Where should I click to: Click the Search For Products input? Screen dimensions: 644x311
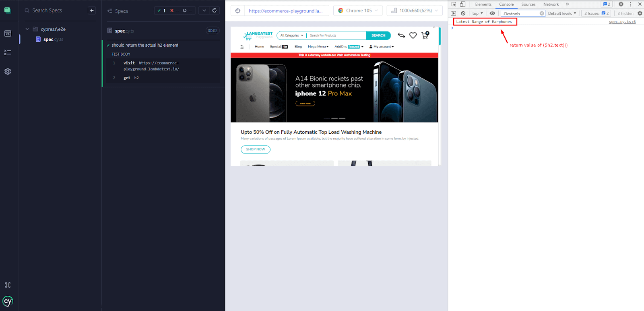[336, 35]
